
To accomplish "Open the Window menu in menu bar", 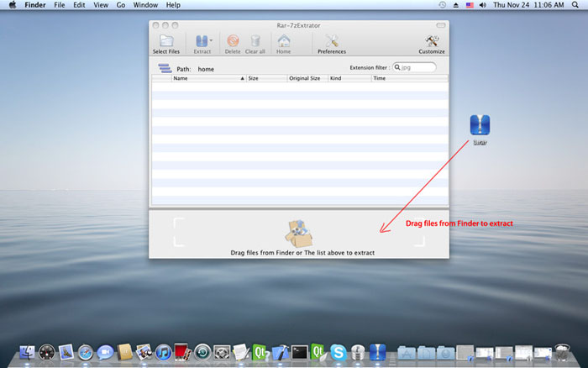I will pos(145,5).
